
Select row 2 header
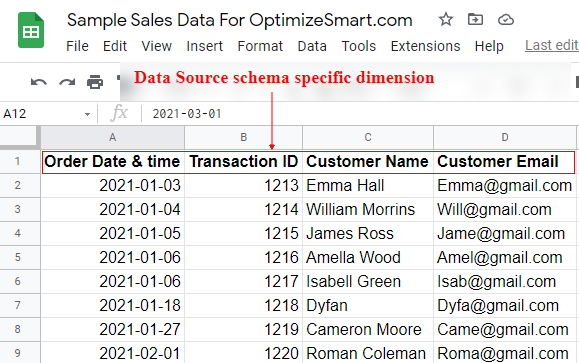[20, 185]
